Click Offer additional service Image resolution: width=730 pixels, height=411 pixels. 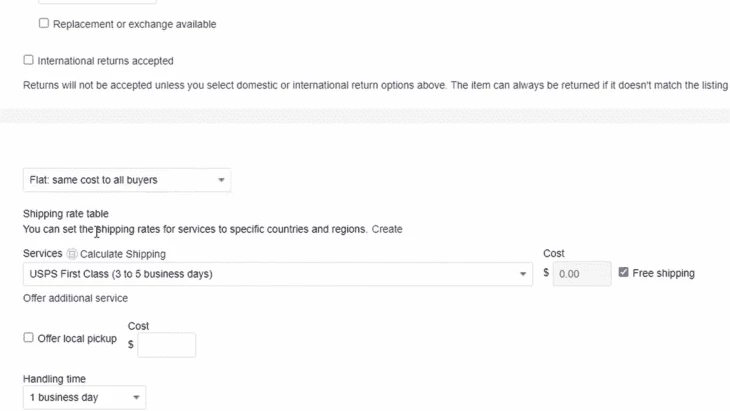coord(75,298)
